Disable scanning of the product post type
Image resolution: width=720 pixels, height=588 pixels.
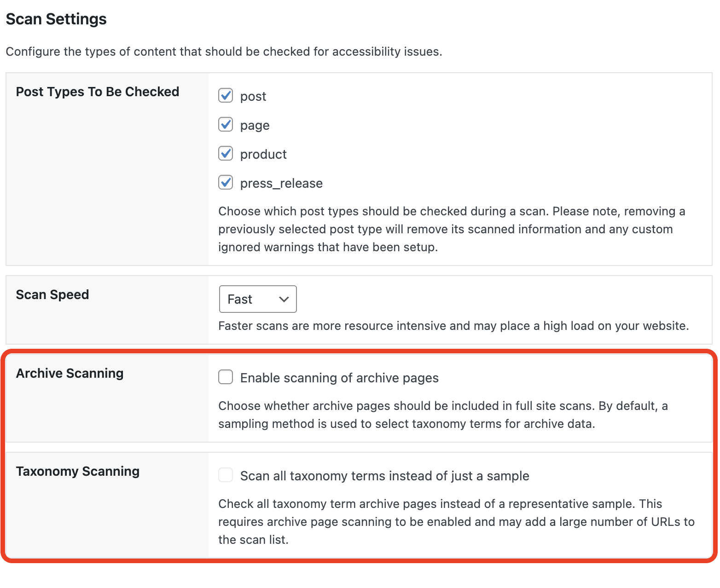(226, 154)
